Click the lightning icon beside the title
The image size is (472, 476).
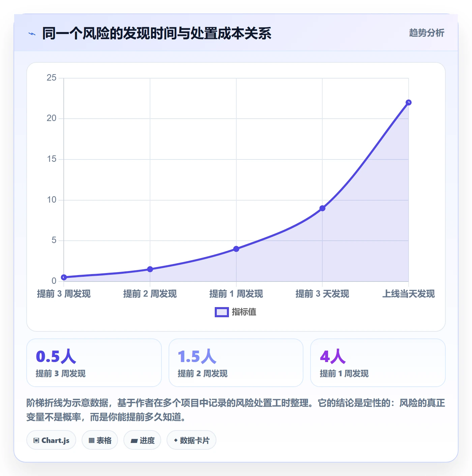click(x=32, y=34)
